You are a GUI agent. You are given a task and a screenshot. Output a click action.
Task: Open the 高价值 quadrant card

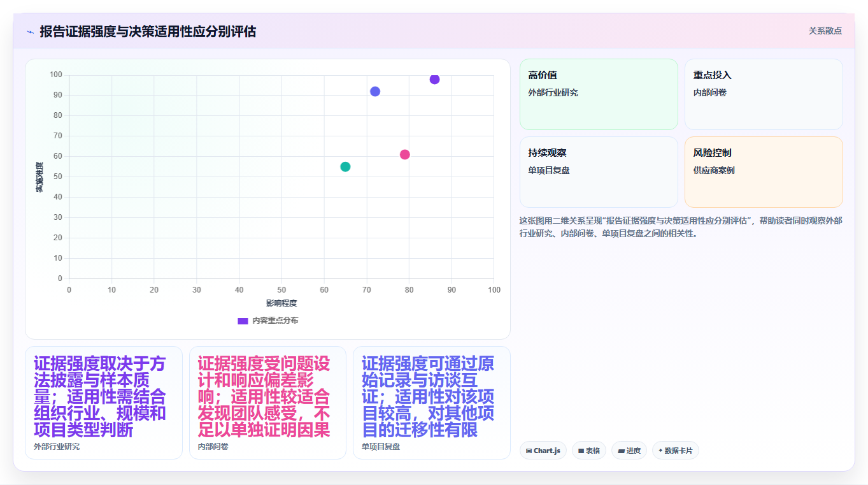pyautogui.click(x=599, y=94)
